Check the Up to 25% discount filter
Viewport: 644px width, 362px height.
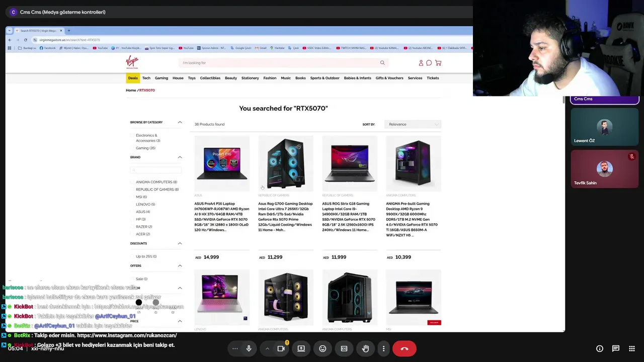(133, 256)
